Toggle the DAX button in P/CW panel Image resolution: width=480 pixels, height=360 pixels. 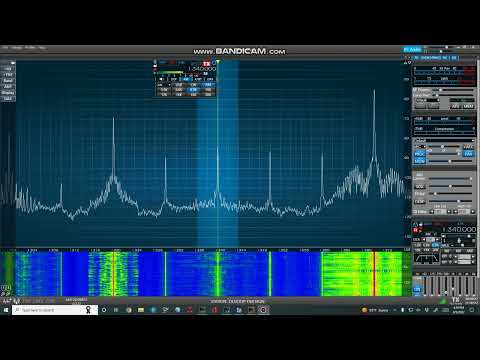[x=468, y=154]
